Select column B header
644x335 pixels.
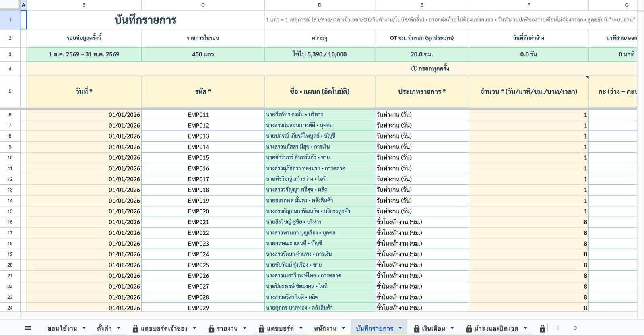84,5
